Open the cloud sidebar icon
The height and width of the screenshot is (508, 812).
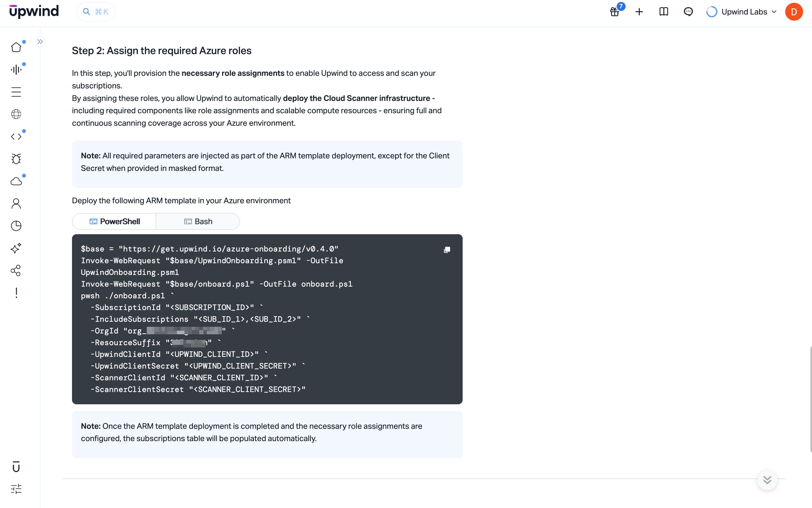(x=16, y=182)
